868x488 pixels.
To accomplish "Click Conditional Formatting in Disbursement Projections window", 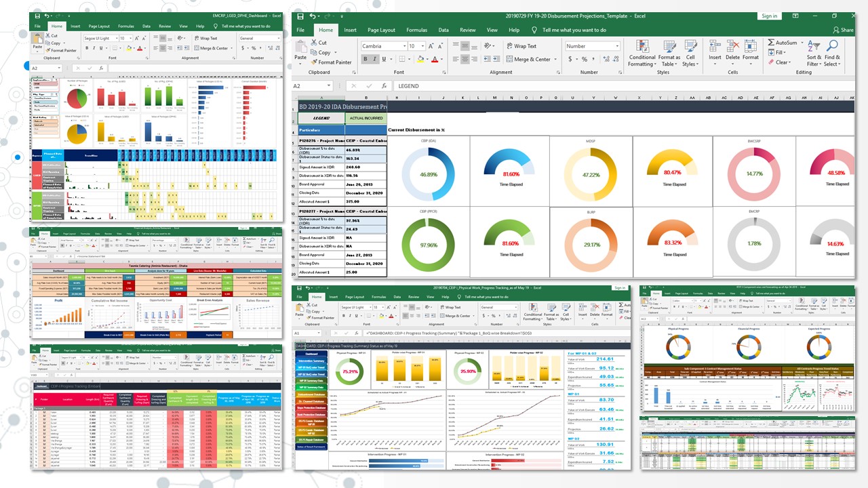I will click(x=642, y=52).
